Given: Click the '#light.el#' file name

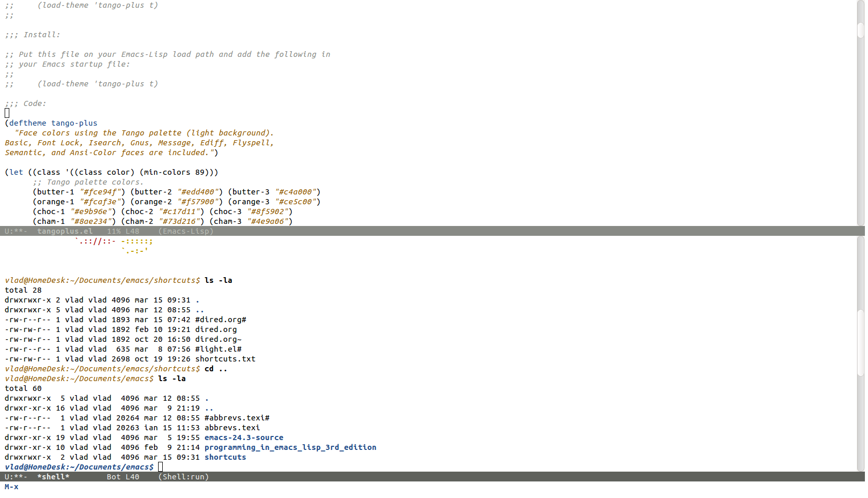Looking at the screenshot, I should [219, 349].
